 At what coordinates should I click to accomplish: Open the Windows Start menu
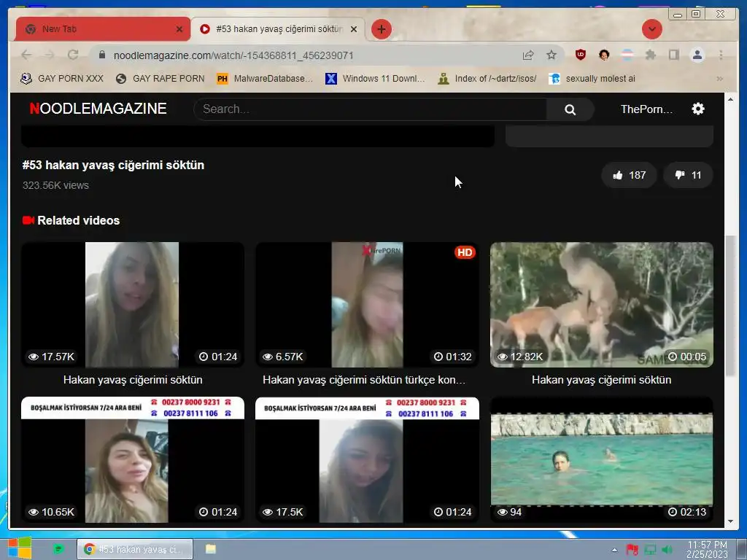point(20,548)
